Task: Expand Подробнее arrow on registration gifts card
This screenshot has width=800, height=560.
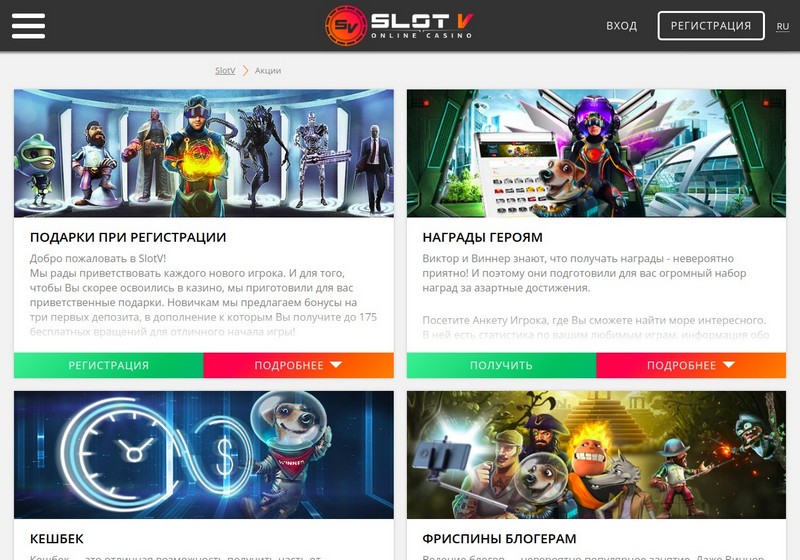Action: pyautogui.click(x=336, y=365)
